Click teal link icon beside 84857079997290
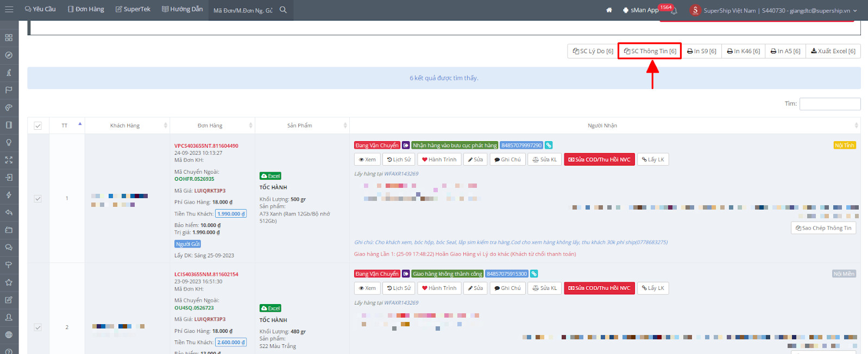 [x=549, y=145]
